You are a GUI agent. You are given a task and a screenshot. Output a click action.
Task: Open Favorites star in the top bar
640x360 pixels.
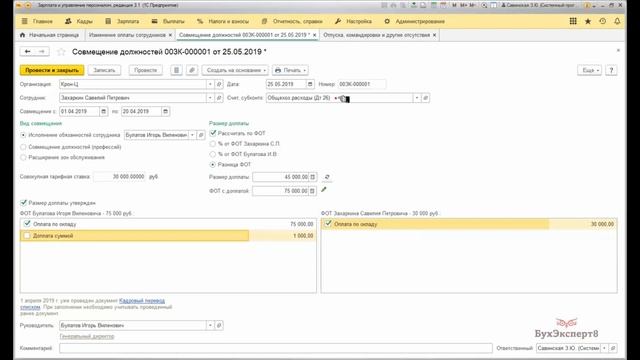pos(588,21)
